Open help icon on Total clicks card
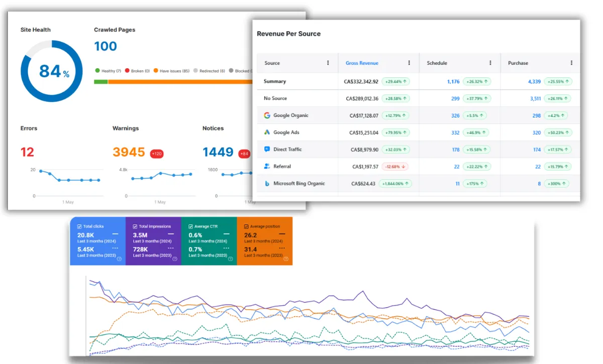603x364 pixels. pyautogui.click(x=119, y=259)
